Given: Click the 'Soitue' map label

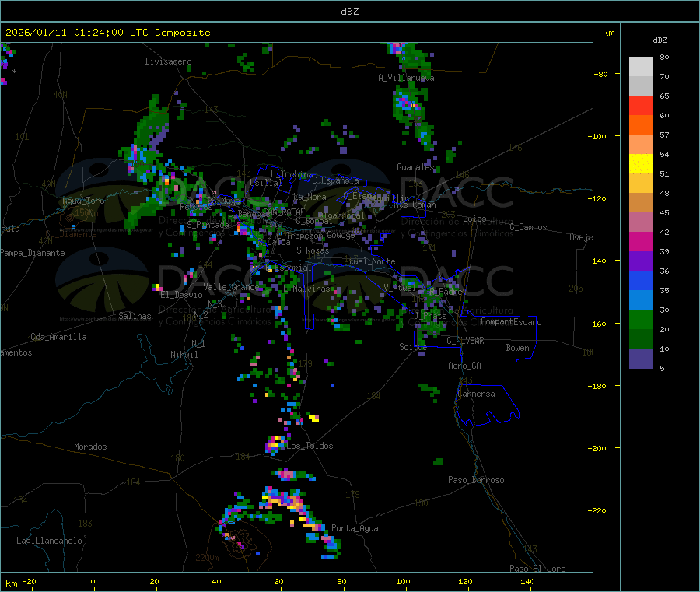Looking at the screenshot, I should point(413,346).
